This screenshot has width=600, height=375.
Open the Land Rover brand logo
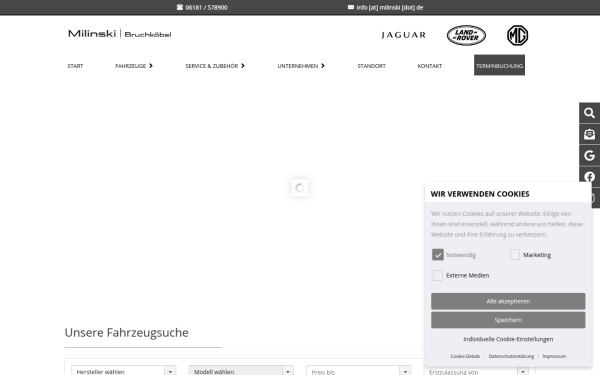pos(466,35)
